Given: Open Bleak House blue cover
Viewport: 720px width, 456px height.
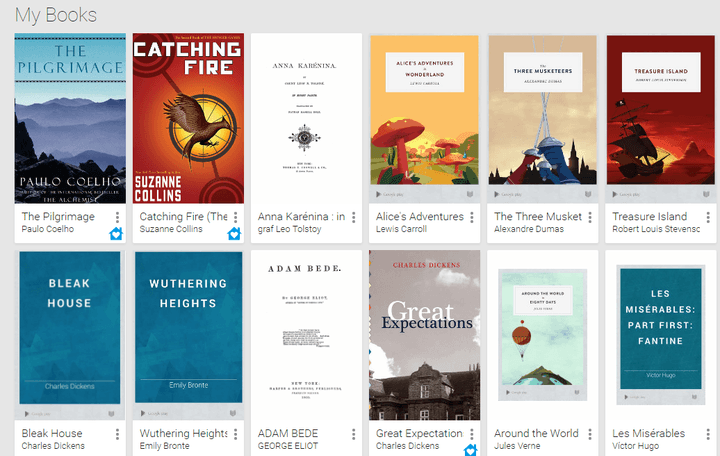Looking at the screenshot, I should coord(70,335).
